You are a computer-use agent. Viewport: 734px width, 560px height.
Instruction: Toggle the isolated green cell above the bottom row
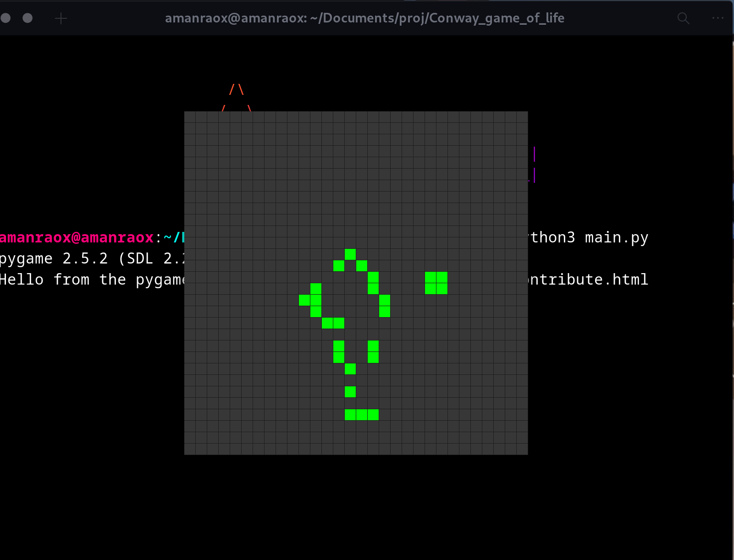(350, 392)
